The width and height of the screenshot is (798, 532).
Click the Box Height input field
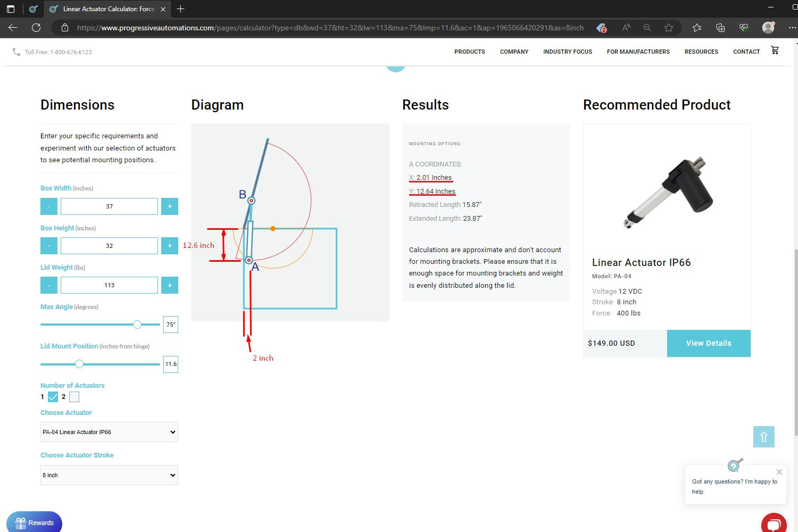[x=109, y=246]
